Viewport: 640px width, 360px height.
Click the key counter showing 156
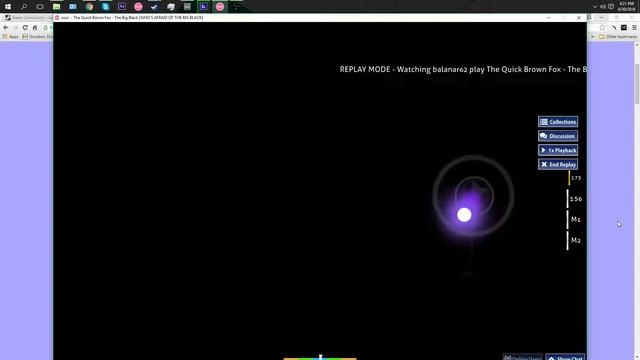coord(575,199)
